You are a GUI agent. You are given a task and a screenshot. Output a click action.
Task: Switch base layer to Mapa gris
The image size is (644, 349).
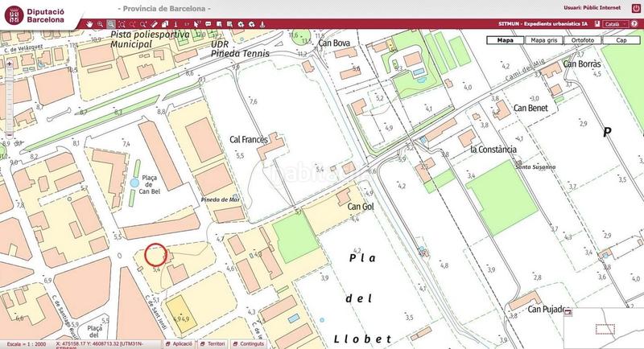point(544,39)
